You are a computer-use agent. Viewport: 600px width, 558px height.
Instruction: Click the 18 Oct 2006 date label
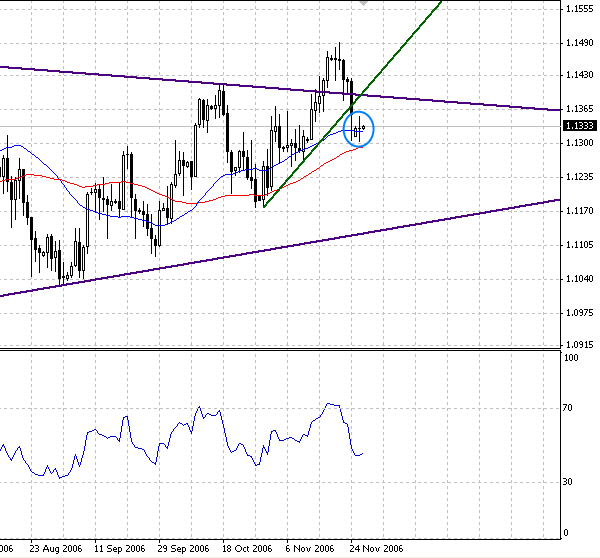(x=247, y=549)
